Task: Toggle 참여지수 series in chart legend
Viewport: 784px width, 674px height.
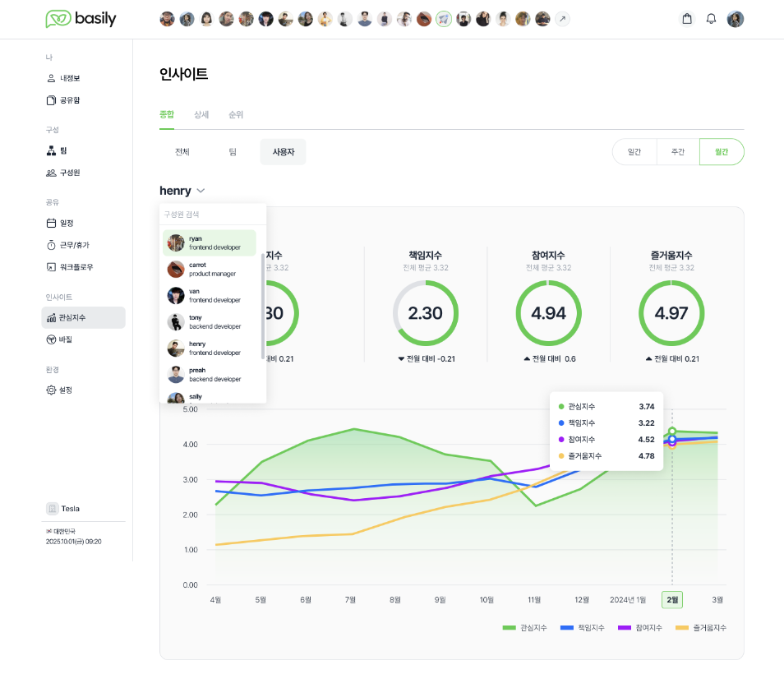Action: coord(640,628)
